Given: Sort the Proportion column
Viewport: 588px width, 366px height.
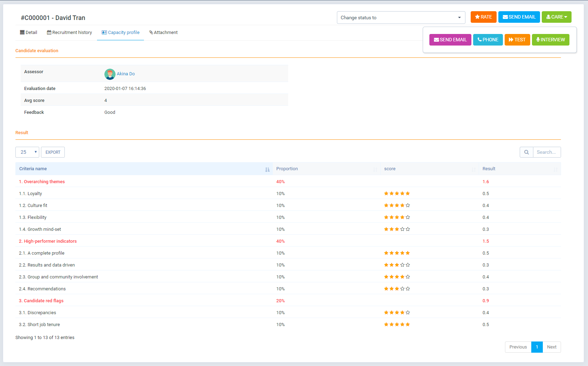Looking at the screenshot, I should point(375,169).
